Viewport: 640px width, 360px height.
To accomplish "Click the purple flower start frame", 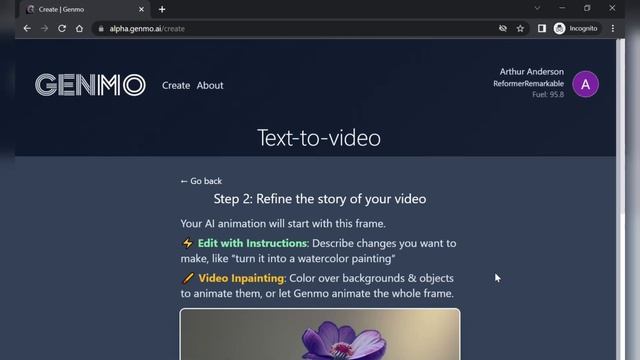I will coord(320,334).
